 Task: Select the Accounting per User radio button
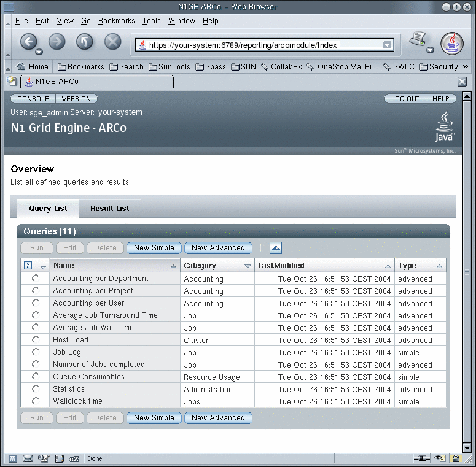point(36,303)
